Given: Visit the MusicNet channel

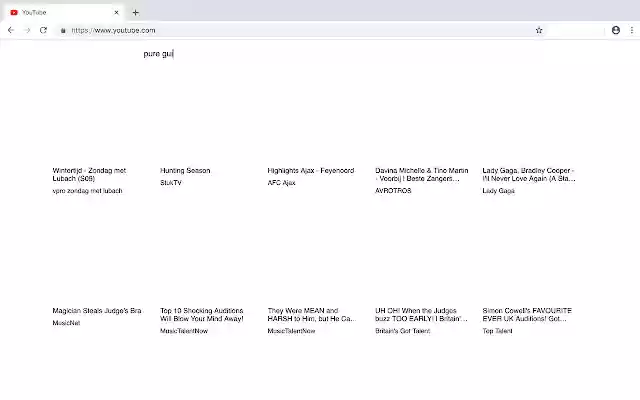Looking at the screenshot, I should [66, 323].
